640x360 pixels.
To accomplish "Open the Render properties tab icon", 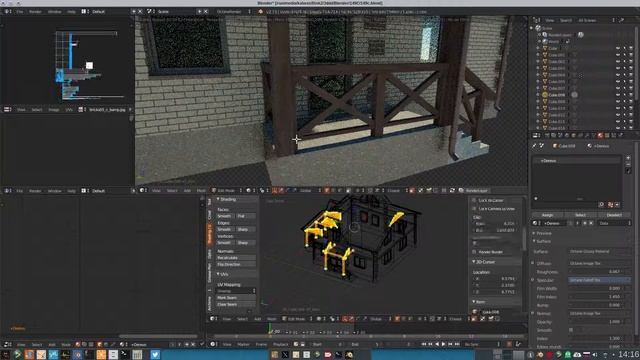I will [547, 135].
